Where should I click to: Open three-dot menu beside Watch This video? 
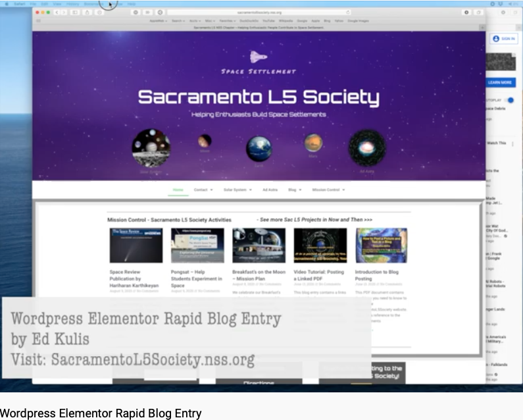point(512,144)
